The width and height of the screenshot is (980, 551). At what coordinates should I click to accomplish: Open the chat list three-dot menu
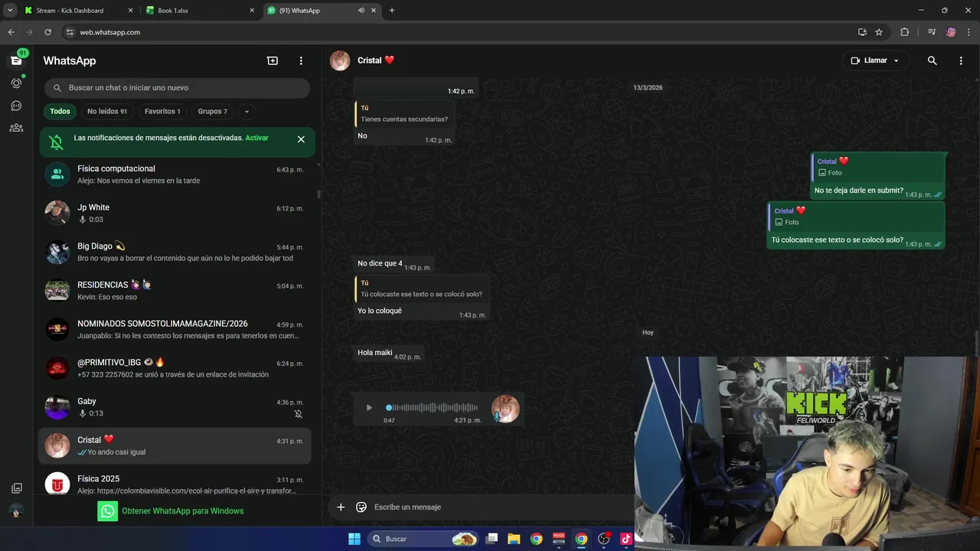tap(301, 60)
